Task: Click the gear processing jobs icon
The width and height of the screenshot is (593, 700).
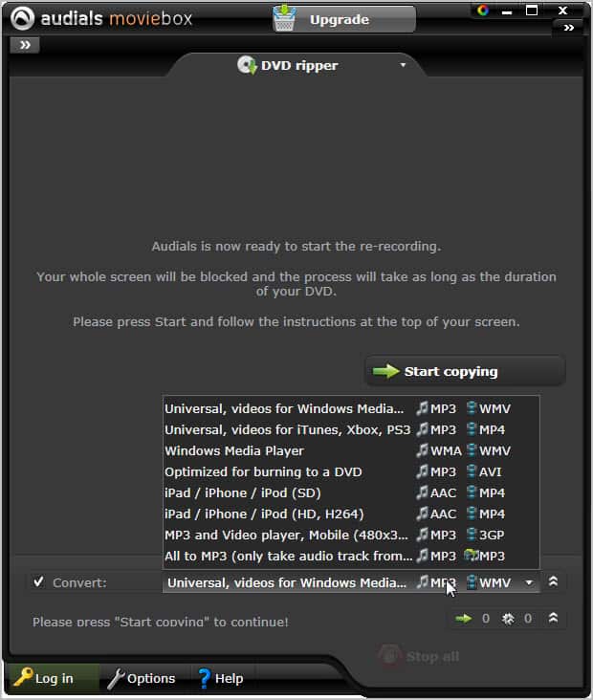Action: click(508, 619)
